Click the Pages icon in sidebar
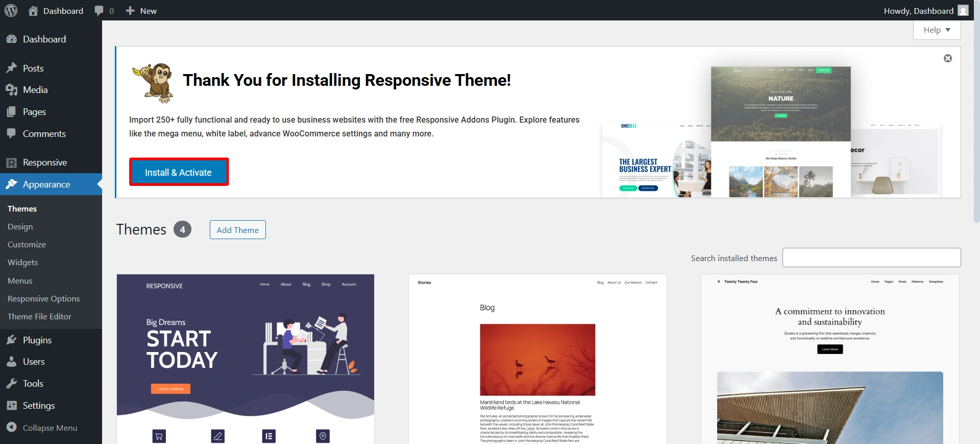The height and width of the screenshot is (444, 980). tap(11, 112)
